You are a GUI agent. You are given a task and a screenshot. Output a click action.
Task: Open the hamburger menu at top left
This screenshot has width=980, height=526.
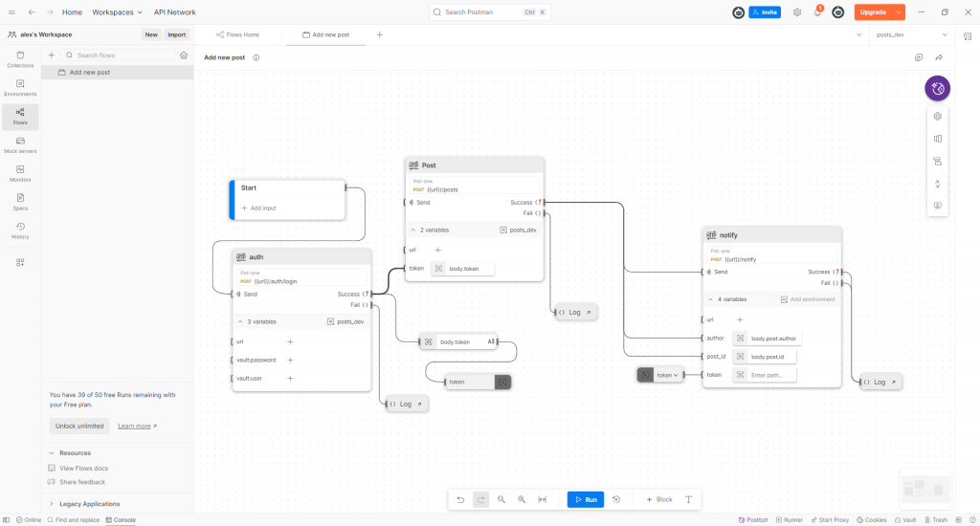point(11,11)
